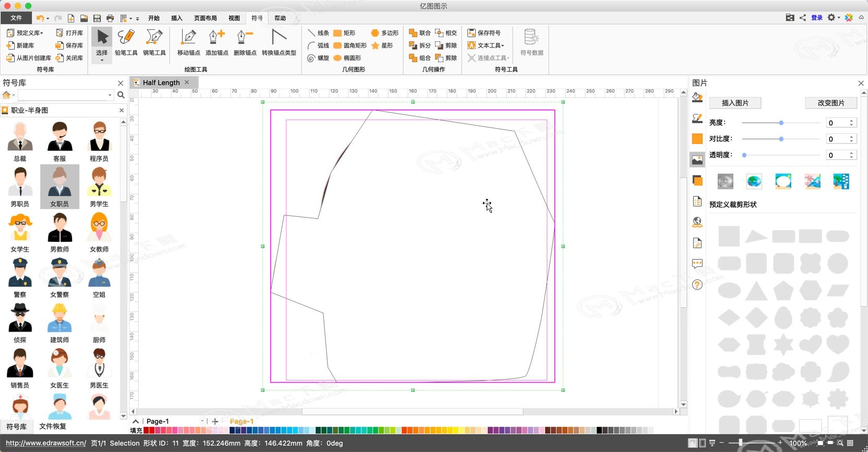868x452 pixels.
Task: Open the line style panel in right sidebar
Action: click(x=697, y=118)
